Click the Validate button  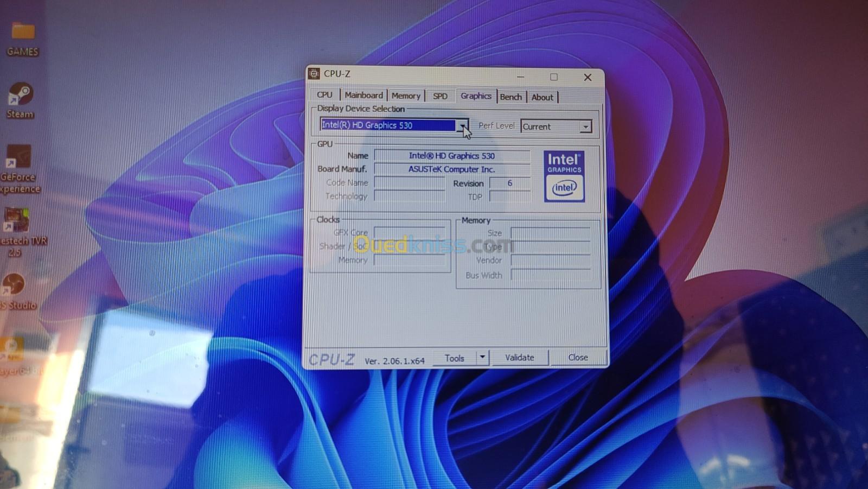(520, 358)
